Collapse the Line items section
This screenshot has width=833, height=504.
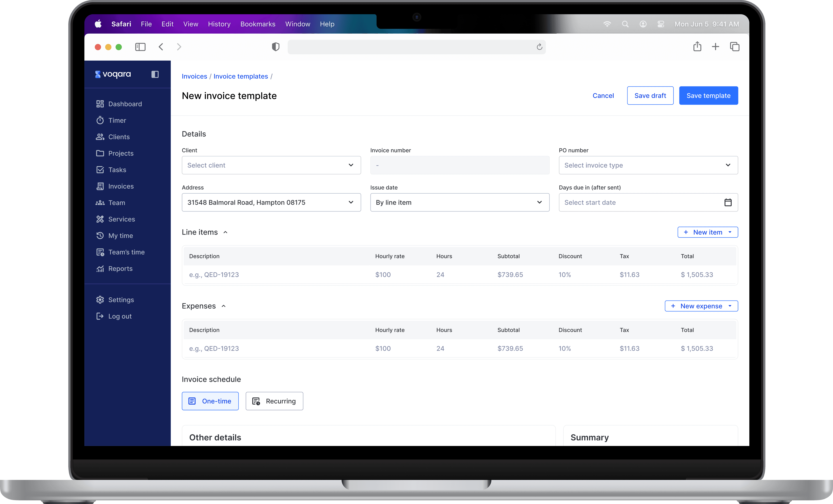(x=225, y=232)
